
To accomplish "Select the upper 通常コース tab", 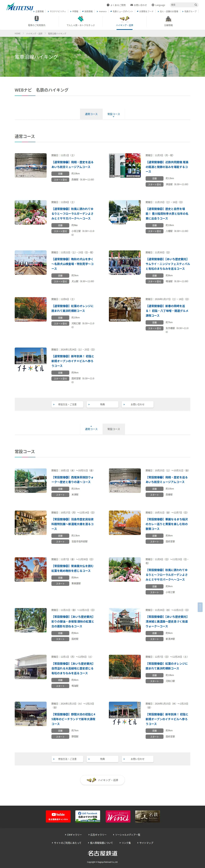I will pyautogui.click(x=91, y=114).
